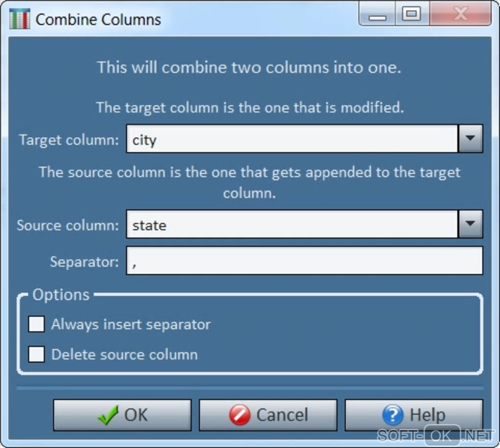Image resolution: width=500 pixels, height=448 pixels.
Task: Select the Target column field showing city
Action: [x=292, y=139]
